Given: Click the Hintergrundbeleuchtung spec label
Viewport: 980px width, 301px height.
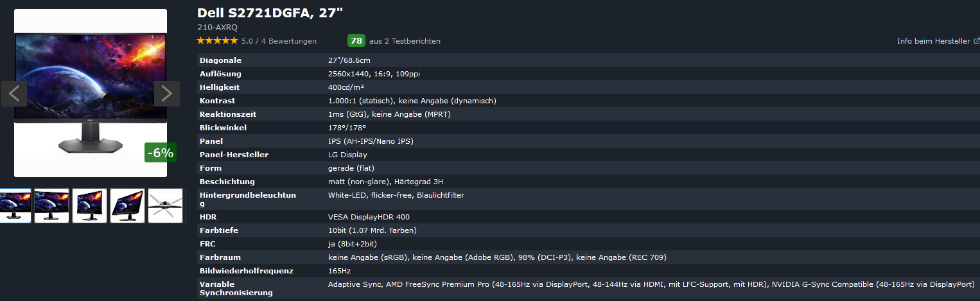Looking at the screenshot, I should 248,199.
